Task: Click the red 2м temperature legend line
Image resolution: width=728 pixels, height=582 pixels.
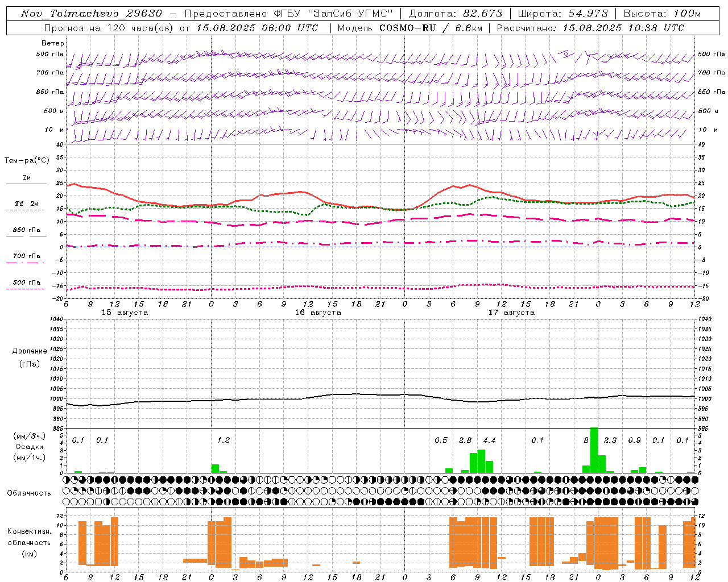Action: point(26,184)
